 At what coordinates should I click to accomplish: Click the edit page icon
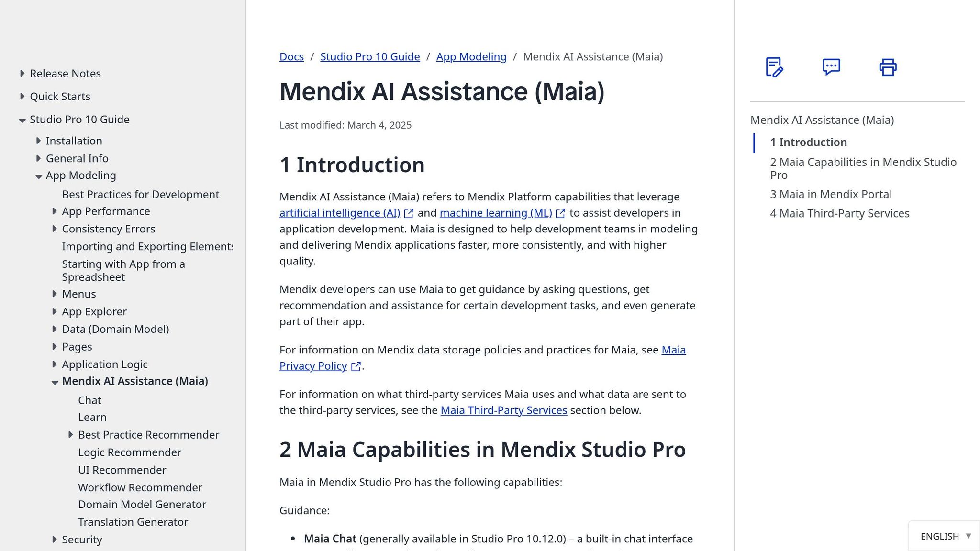[x=774, y=67]
